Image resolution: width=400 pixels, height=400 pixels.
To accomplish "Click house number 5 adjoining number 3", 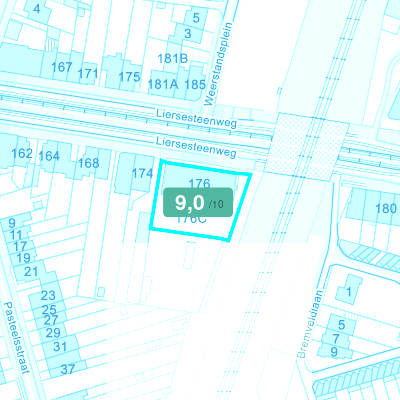I will [x=196, y=18].
